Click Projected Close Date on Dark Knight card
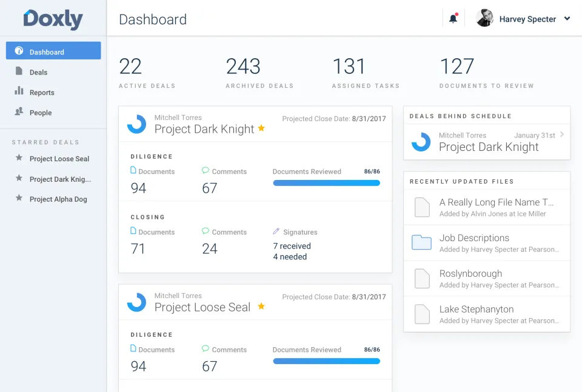This screenshot has height=392, width=582. tap(333, 119)
